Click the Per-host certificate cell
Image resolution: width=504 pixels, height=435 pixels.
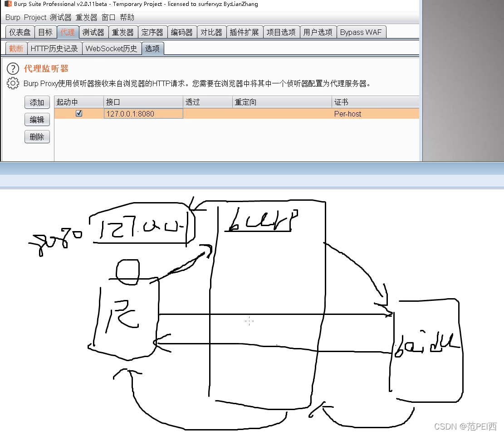coord(376,114)
